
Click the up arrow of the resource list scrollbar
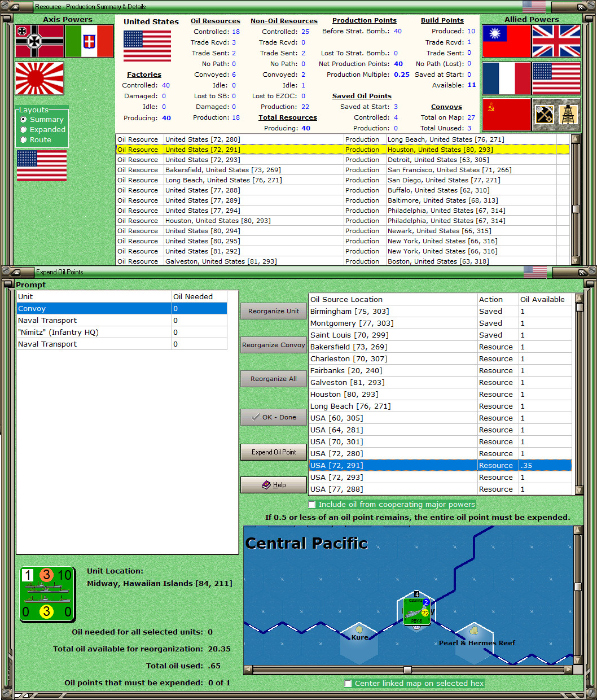point(576,139)
